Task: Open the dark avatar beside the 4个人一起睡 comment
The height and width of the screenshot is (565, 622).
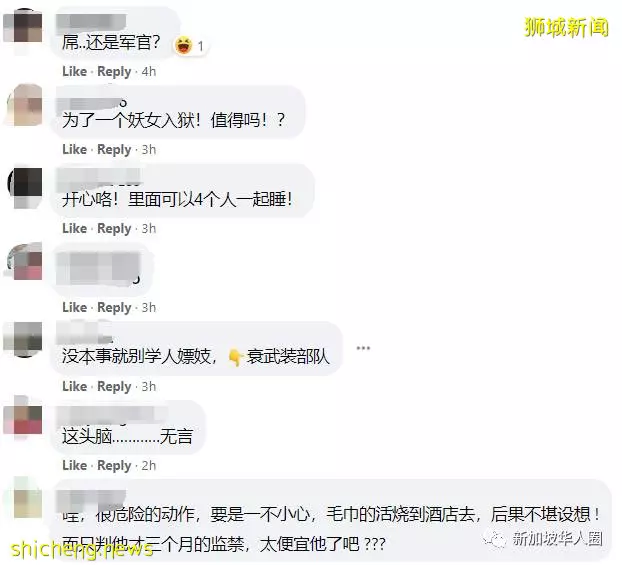Action: point(25,185)
